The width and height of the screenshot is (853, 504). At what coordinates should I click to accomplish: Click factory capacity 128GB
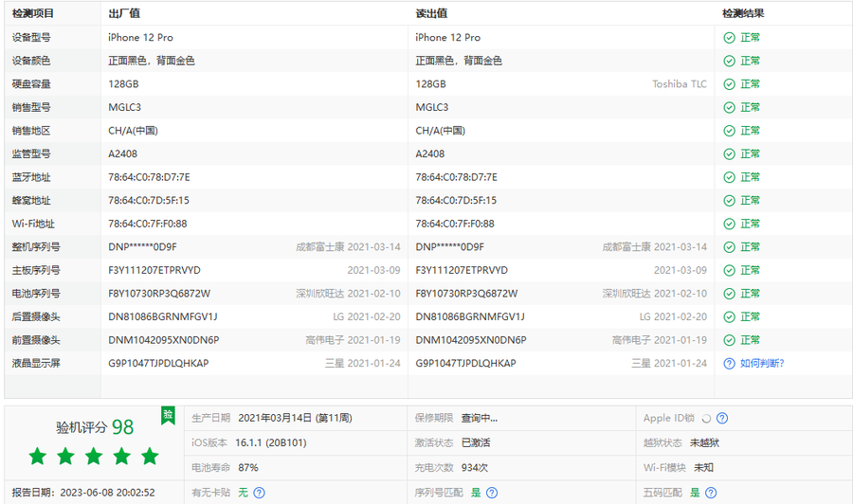point(123,83)
